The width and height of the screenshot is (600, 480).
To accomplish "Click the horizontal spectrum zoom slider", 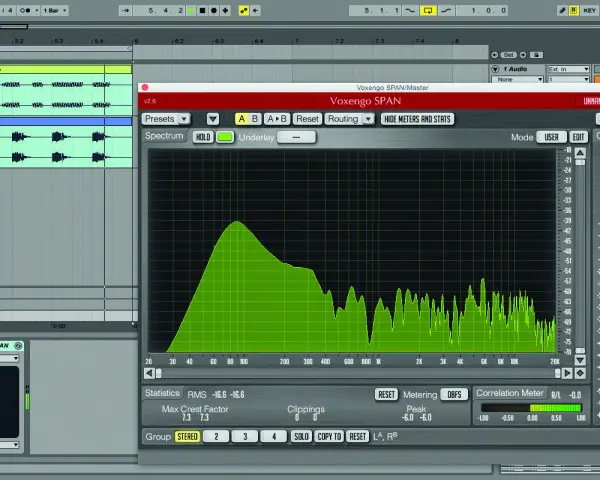I will pos(358,373).
